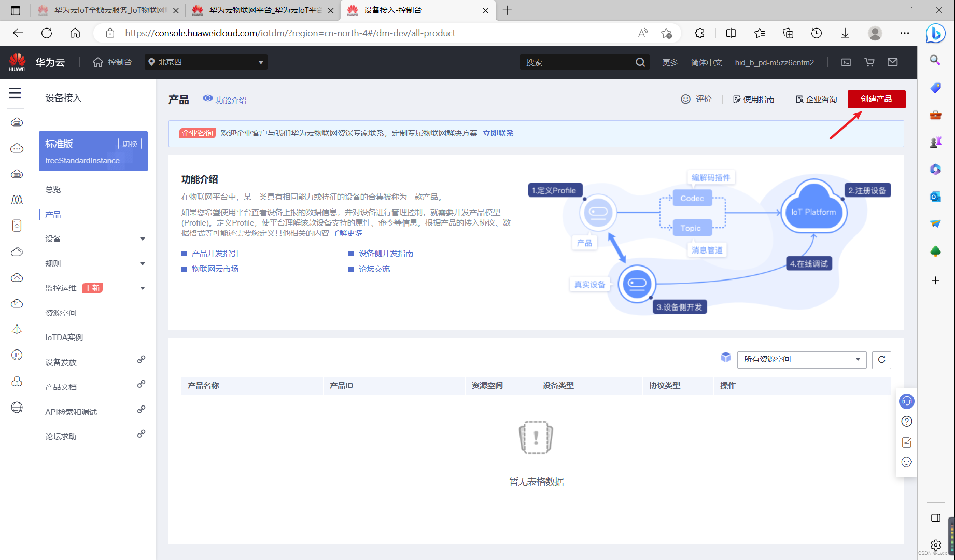Open a new browser tab
955x560 pixels.
pyautogui.click(x=507, y=10)
